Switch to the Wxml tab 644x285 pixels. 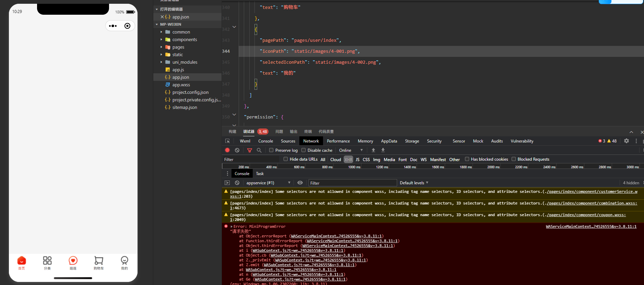click(245, 141)
